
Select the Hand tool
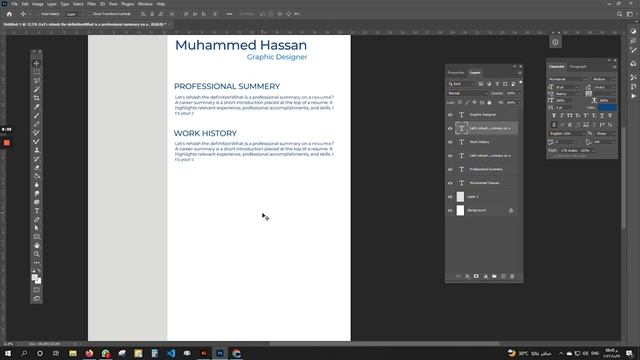click(37, 245)
